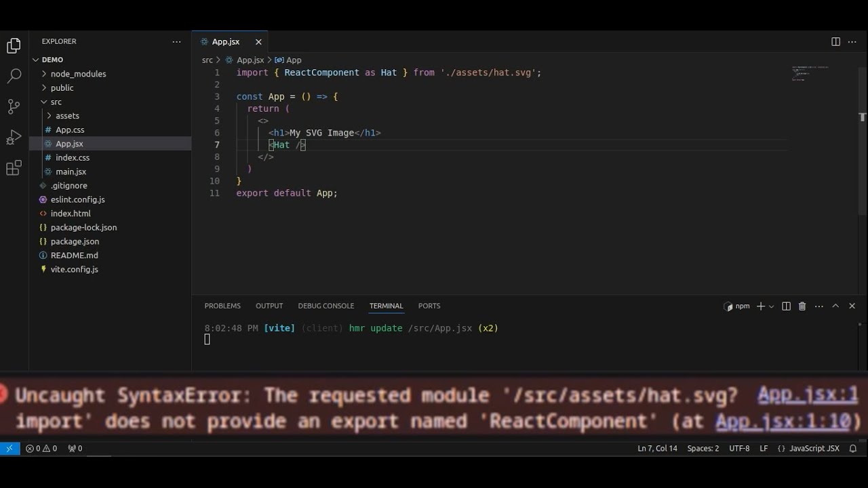Switch to the DEBUG CONSOLE tab

(326, 306)
